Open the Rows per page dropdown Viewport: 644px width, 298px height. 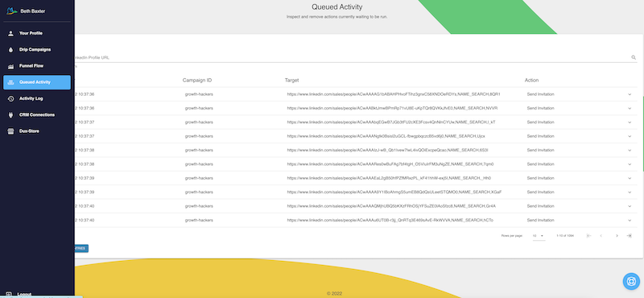[539, 235]
